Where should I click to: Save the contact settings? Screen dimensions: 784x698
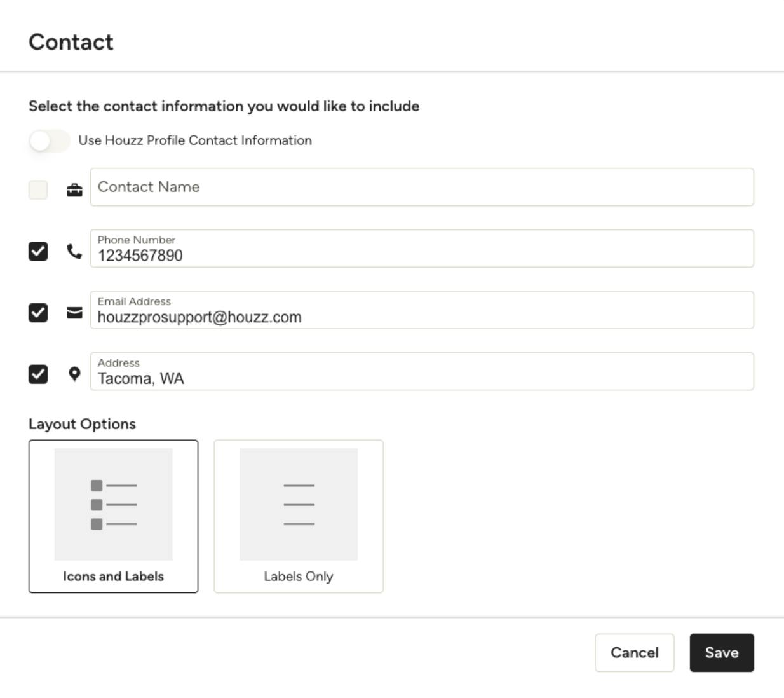[x=722, y=652]
